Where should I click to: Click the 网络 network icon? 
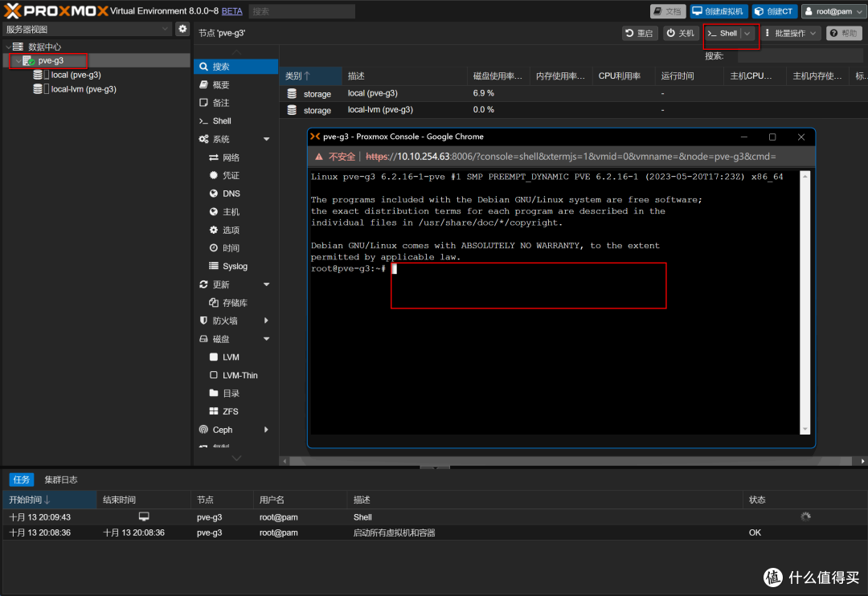point(214,157)
